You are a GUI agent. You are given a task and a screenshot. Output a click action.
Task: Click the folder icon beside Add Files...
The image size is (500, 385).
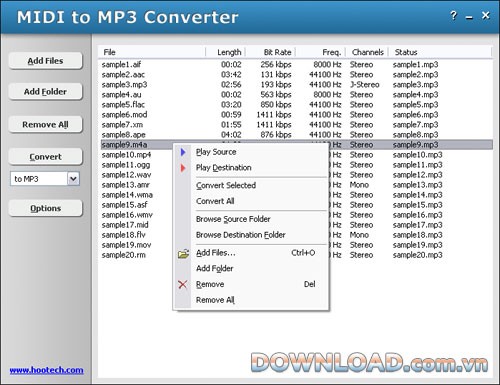183,254
